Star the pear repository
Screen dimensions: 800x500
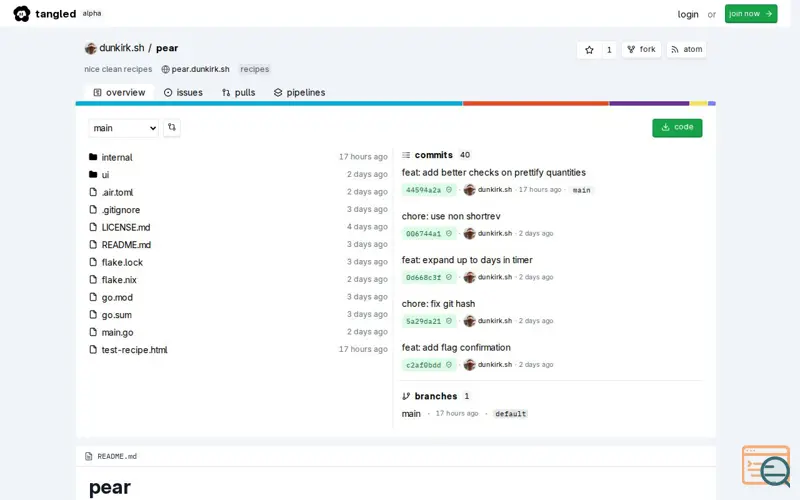(589, 49)
